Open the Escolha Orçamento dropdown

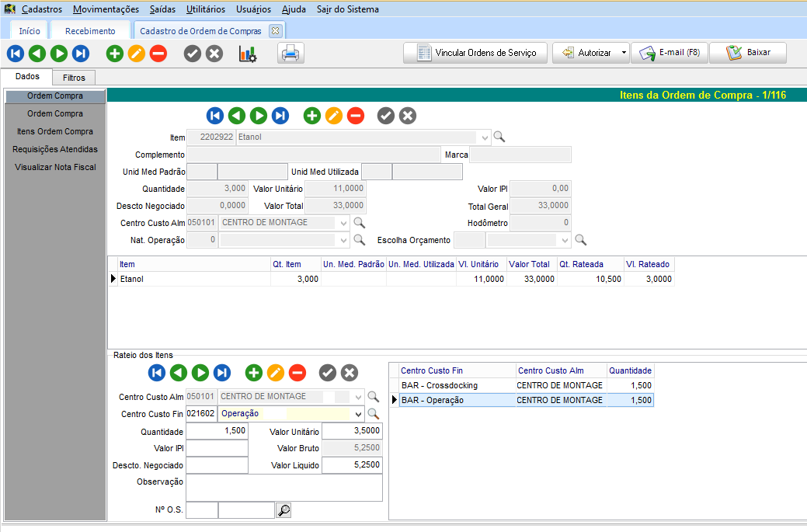(565, 240)
